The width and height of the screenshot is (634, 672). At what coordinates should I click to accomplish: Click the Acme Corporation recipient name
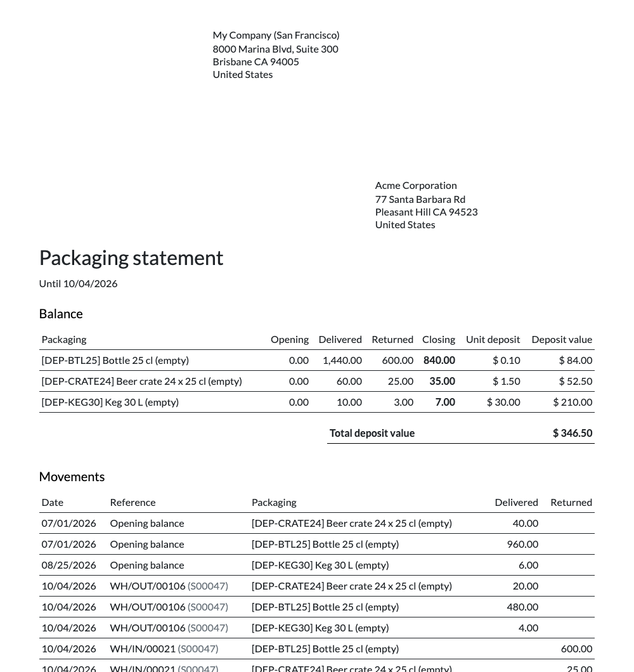point(416,186)
